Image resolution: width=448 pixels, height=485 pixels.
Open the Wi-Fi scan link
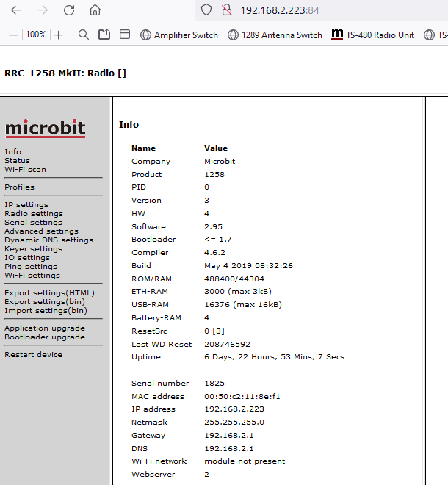coord(26,170)
